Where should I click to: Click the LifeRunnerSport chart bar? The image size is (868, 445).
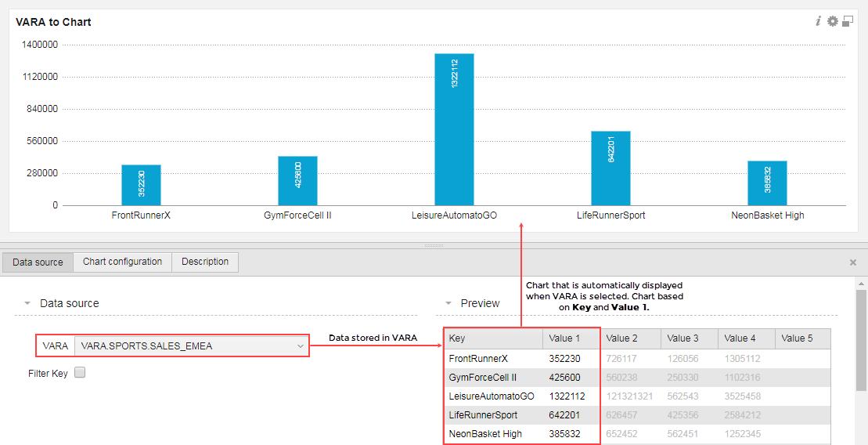pyautogui.click(x=611, y=168)
